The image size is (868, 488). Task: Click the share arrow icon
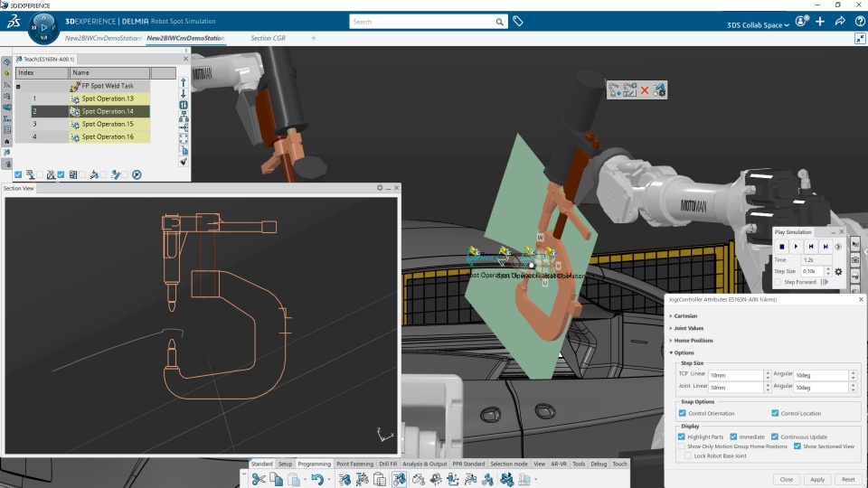point(840,22)
